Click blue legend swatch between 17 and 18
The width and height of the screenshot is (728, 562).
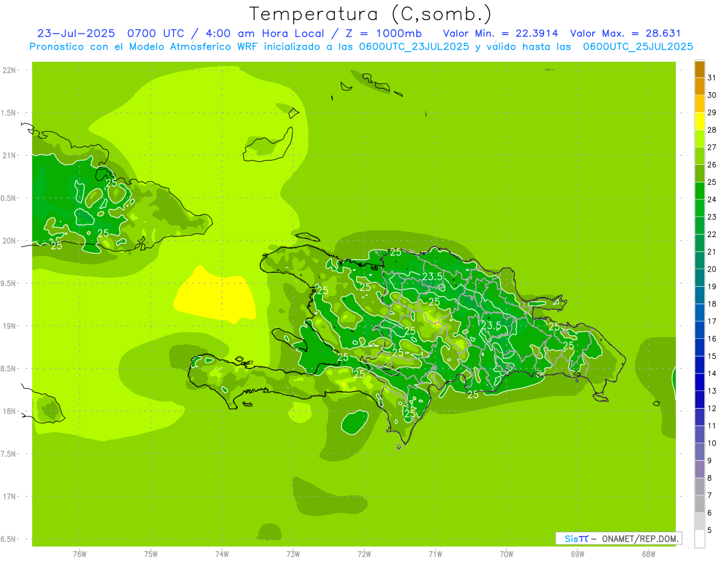(699, 312)
